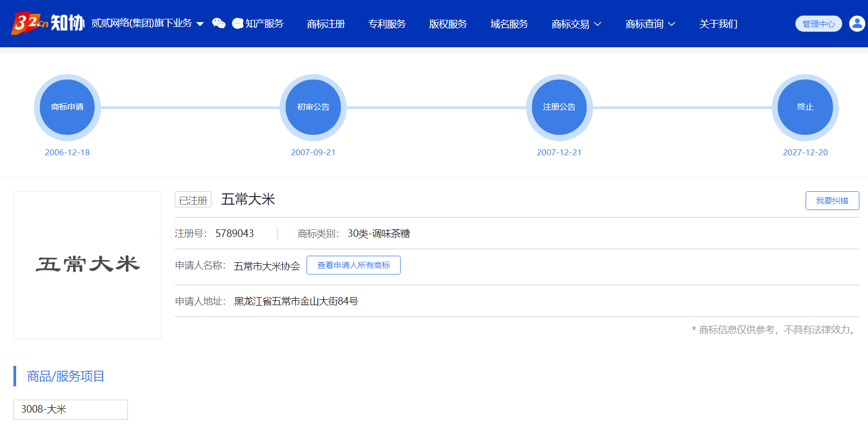Click the 商品/服务项目 section heading
Viewport: 868px width, 426px height.
[66, 376]
